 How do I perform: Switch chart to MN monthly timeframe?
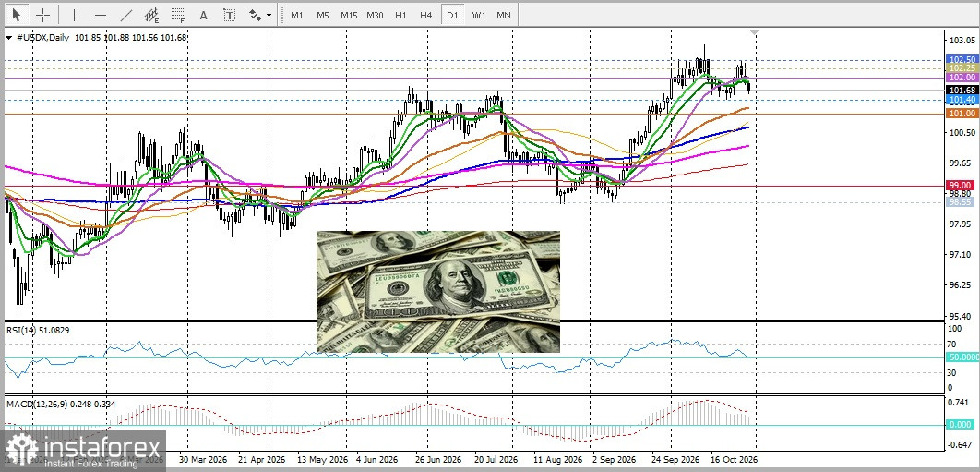coord(504,15)
